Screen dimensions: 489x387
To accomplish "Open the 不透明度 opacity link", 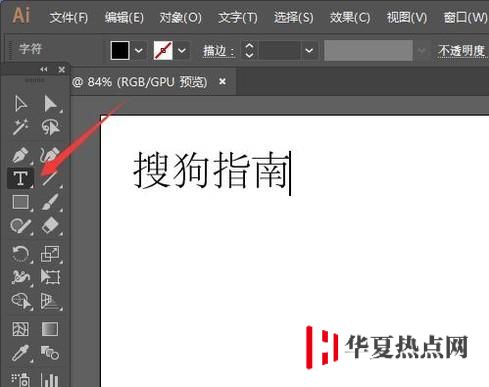I will click(x=461, y=51).
